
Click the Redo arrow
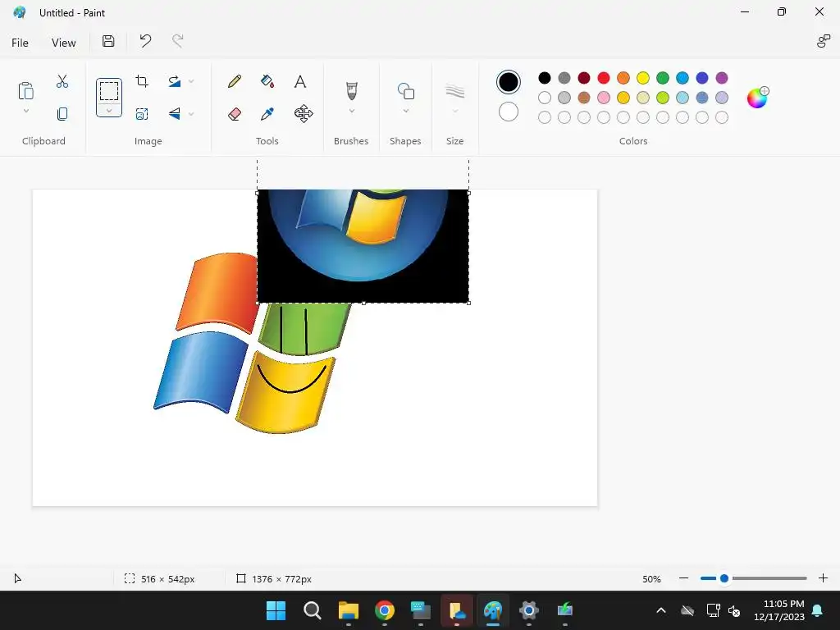point(178,41)
